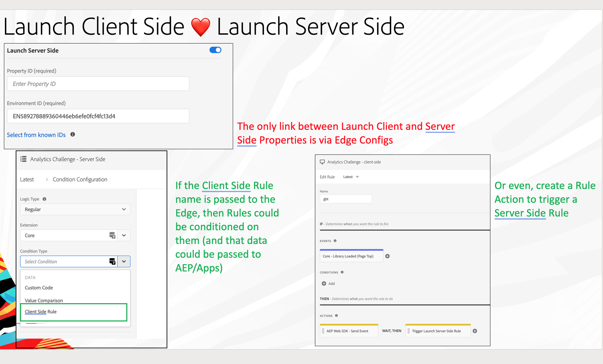Image resolution: width=603 pixels, height=364 pixels.
Task: Open Select from known IDs link
Action: [36, 135]
